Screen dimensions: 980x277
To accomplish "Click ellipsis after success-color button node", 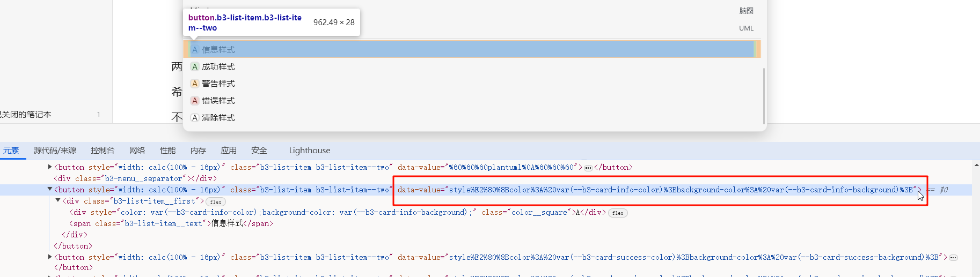I will pyautogui.click(x=953, y=258).
